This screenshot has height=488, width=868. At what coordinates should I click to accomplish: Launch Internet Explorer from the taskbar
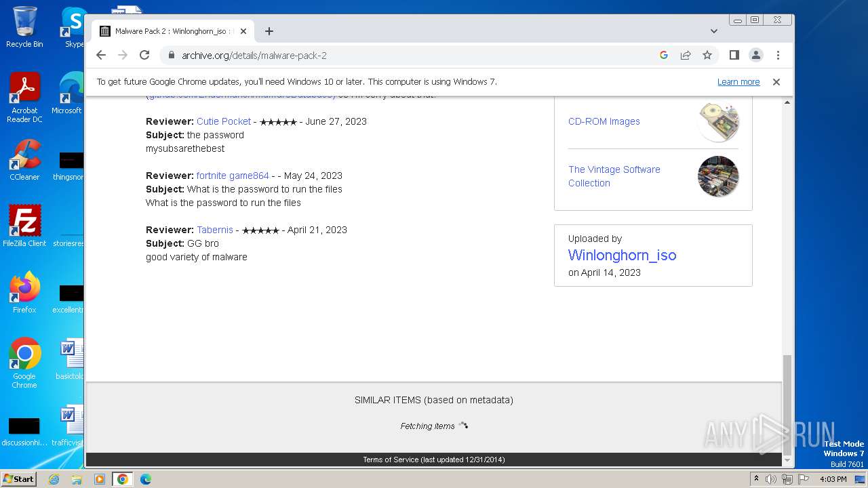click(54, 479)
